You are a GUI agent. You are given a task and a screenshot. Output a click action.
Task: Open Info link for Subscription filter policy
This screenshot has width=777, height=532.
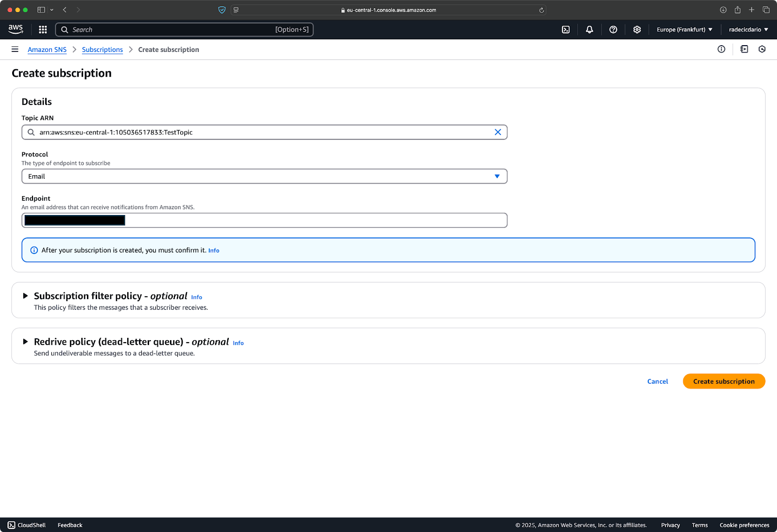tap(197, 297)
